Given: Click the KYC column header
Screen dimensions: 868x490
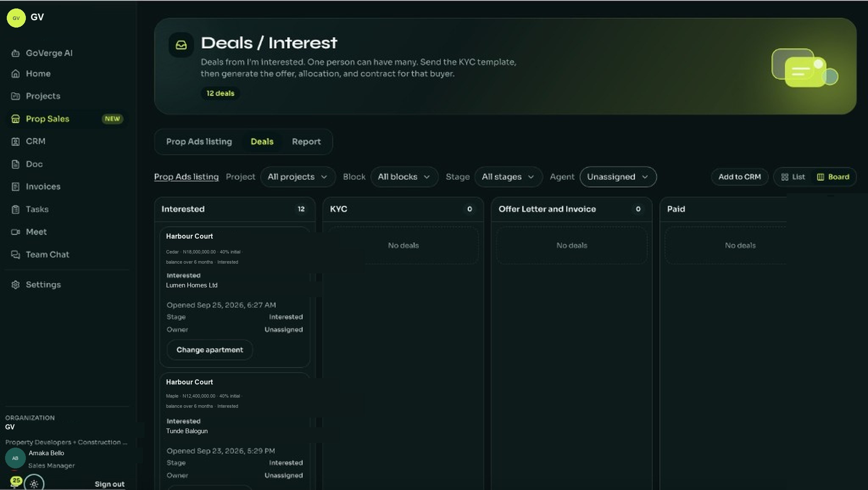Looking at the screenshot, I should click(x=403, y=209).
